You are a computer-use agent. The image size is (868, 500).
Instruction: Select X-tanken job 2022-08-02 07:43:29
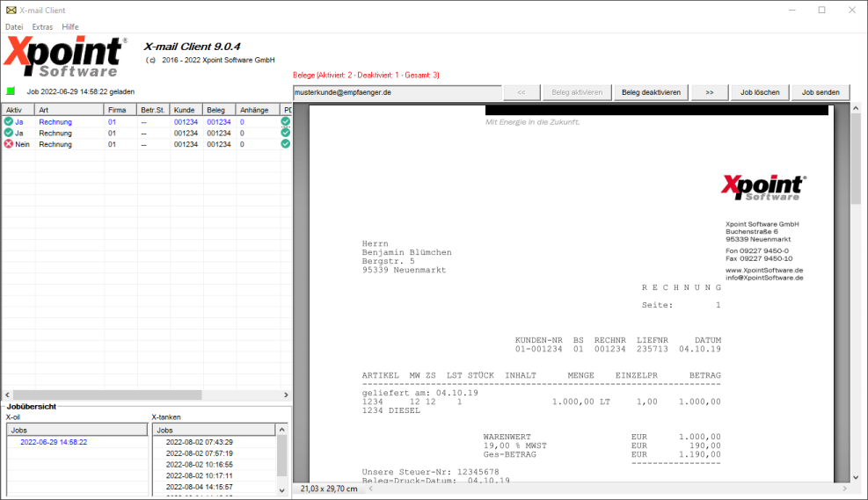pyautogui.click(x=200, y=442)
